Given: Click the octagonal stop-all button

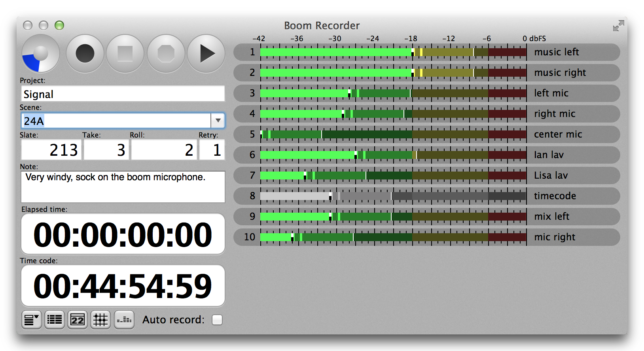Looking at the screenshot, I should [166, 53].
